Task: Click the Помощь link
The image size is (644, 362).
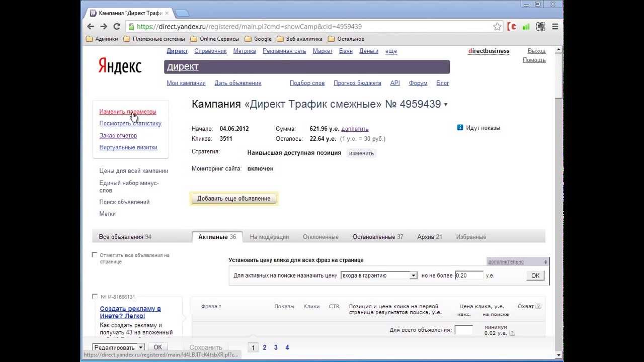Action: [x=534, y=60]
